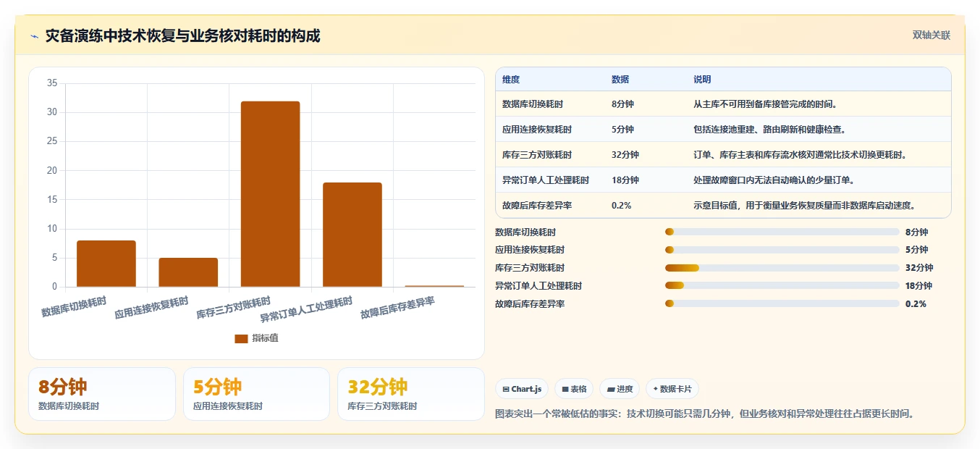Click the 故障后库存差异率 cell in the table
Viewport: 980px width, 449px height.
(x=537, y=206)
